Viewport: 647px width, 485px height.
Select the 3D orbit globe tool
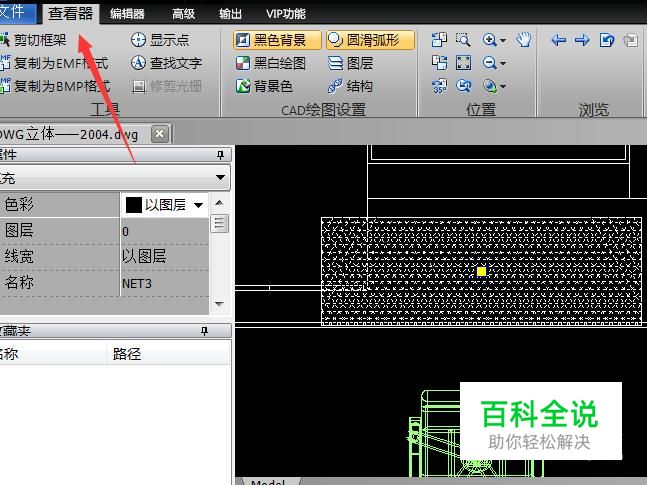pyautogui.click(x=489, y=86)
